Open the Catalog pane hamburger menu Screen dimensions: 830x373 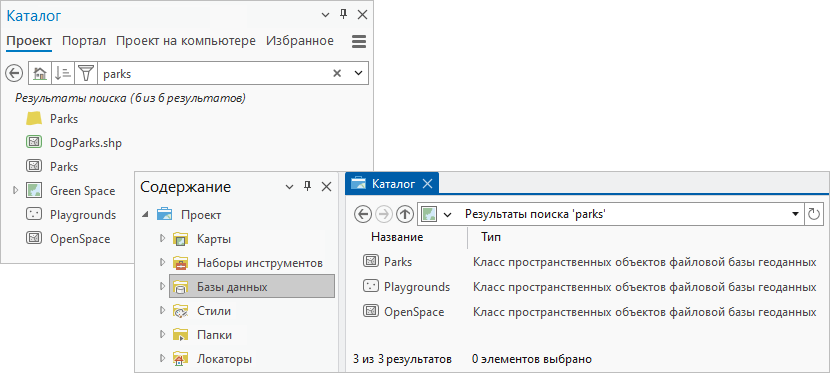click(x=359, y=41)
